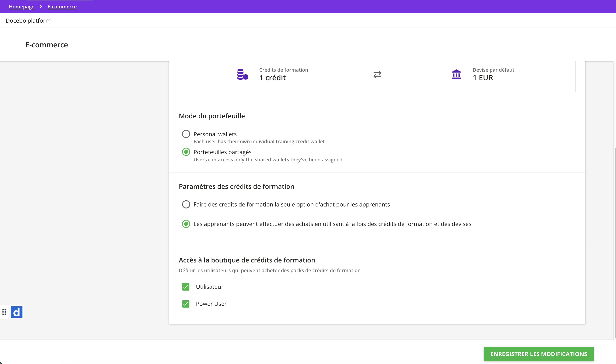Image resolution: width=616 pixels, height=364 pixels.
Task: Select Portefeuilles partagés radio option
Action: [186, 152]
